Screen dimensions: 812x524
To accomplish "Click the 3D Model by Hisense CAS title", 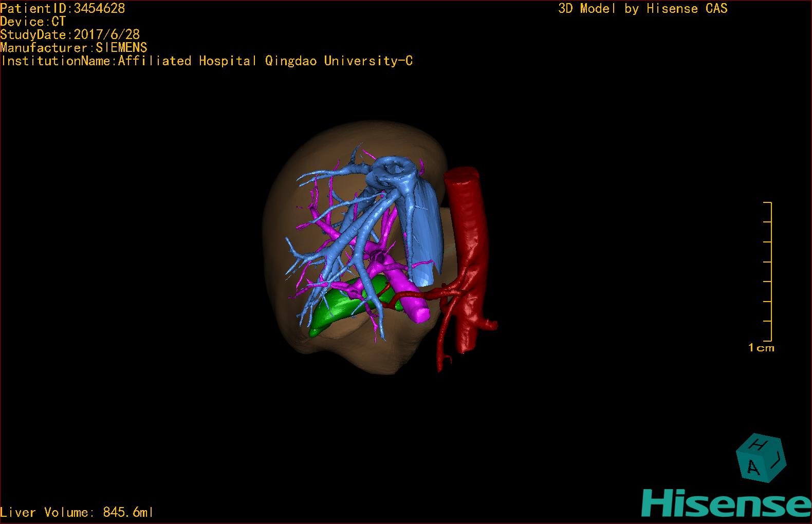I will pos(643,8).
